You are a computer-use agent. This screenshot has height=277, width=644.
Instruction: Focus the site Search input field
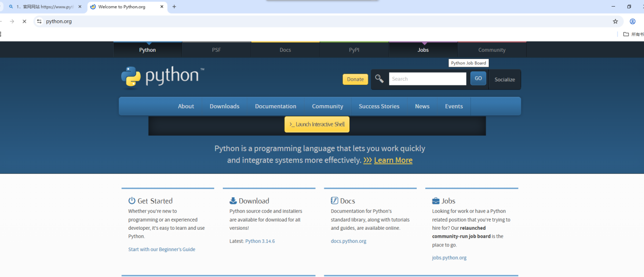(x=427, y=79)
